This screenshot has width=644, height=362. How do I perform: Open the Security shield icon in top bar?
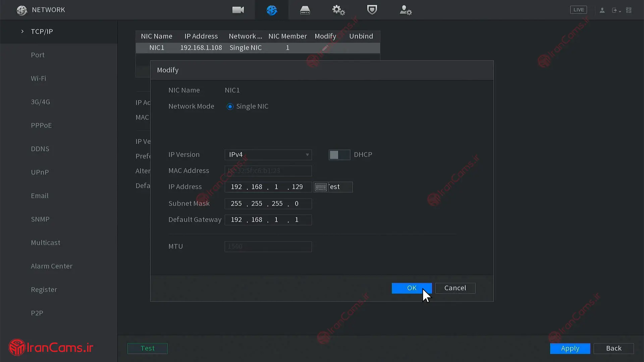click(x=372, y=10)
